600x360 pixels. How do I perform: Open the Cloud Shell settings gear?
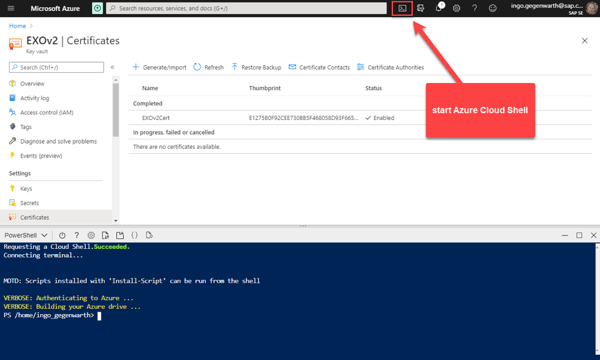[91, 235]
